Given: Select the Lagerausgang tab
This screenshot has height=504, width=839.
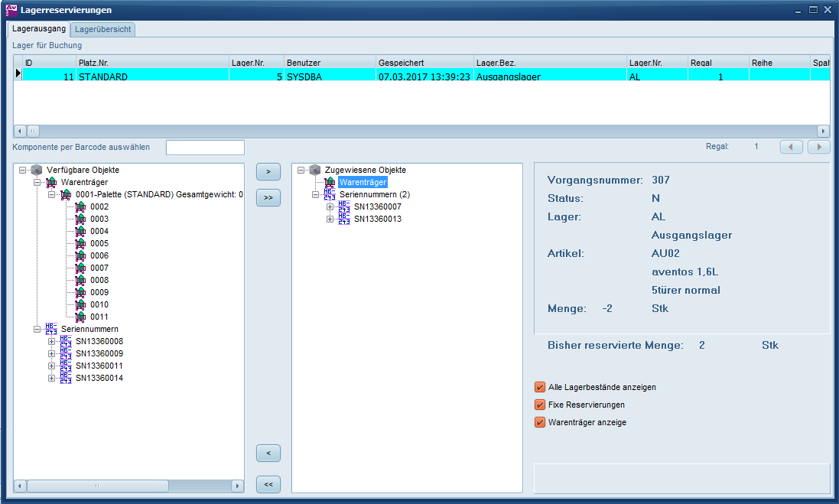Looking at the screenshot, I should (x=39, y=29).
